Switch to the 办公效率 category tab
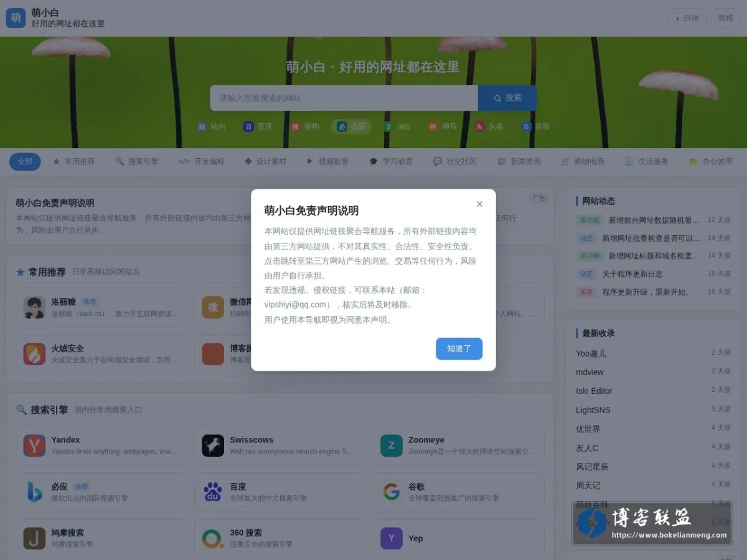This screenshot has width=747, height=560. coord(711,161)
